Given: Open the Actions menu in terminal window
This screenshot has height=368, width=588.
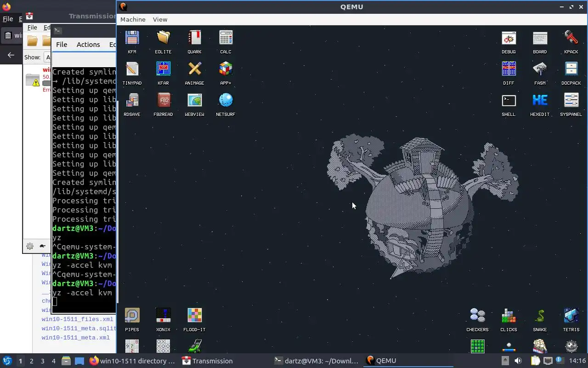Looking at the screenshot, I should (88, 45).
